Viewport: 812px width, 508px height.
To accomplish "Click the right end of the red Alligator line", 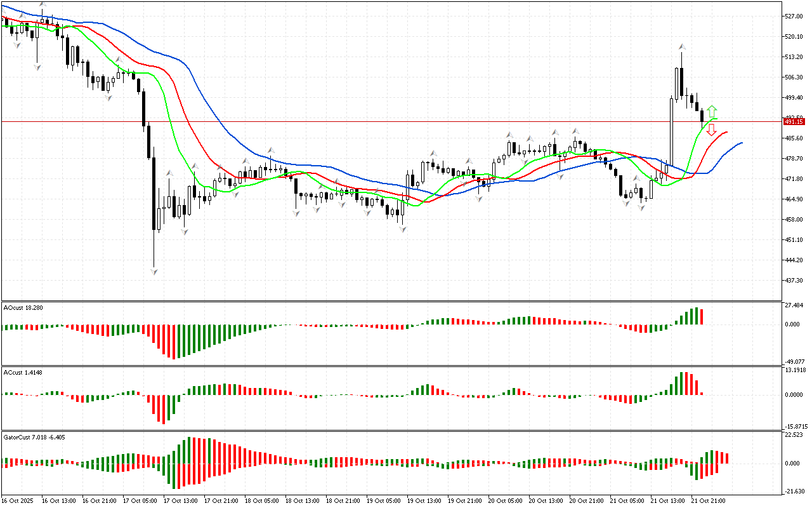I will (726, 132).
